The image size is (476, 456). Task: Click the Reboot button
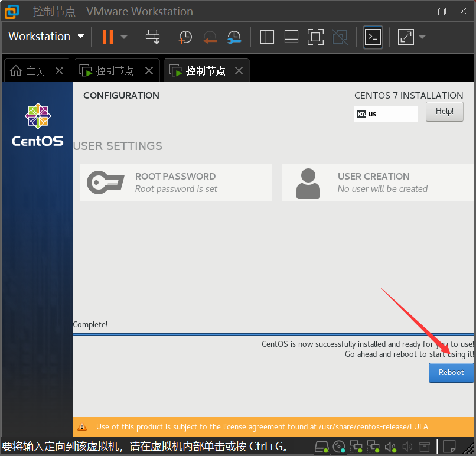pyautogui.click(x=451, y=373)
